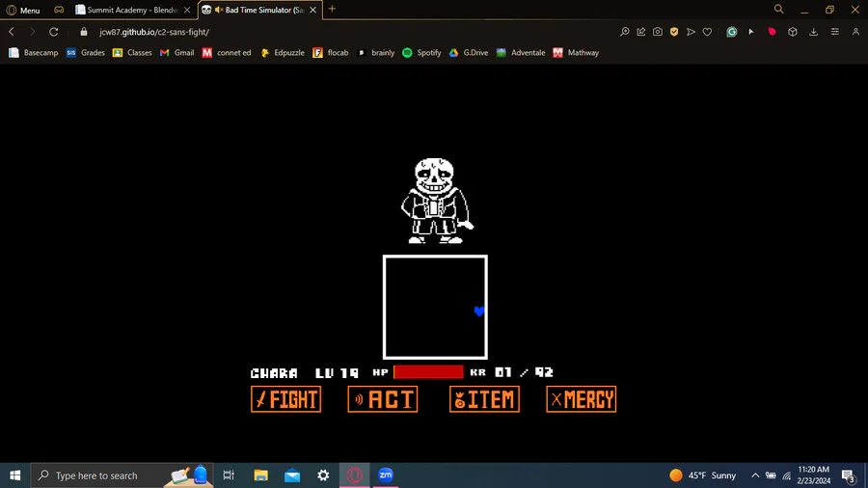
Task: Open Task View on taskbar
Action: click(229, 475)
